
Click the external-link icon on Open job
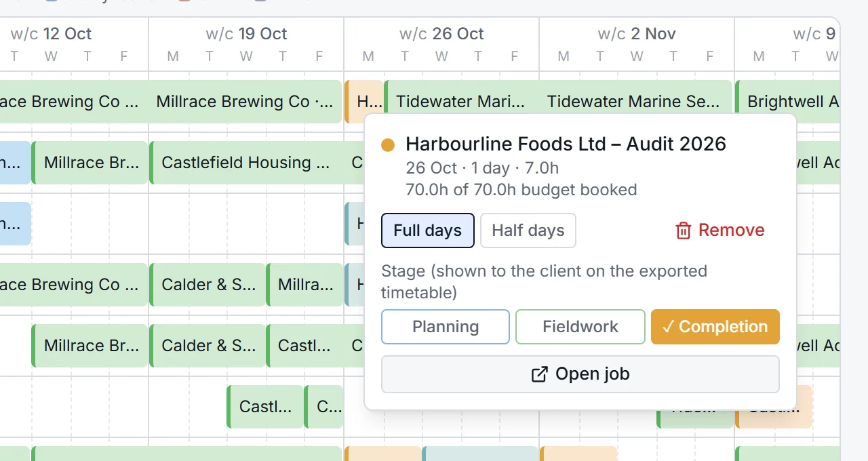(x=539, y=374)
